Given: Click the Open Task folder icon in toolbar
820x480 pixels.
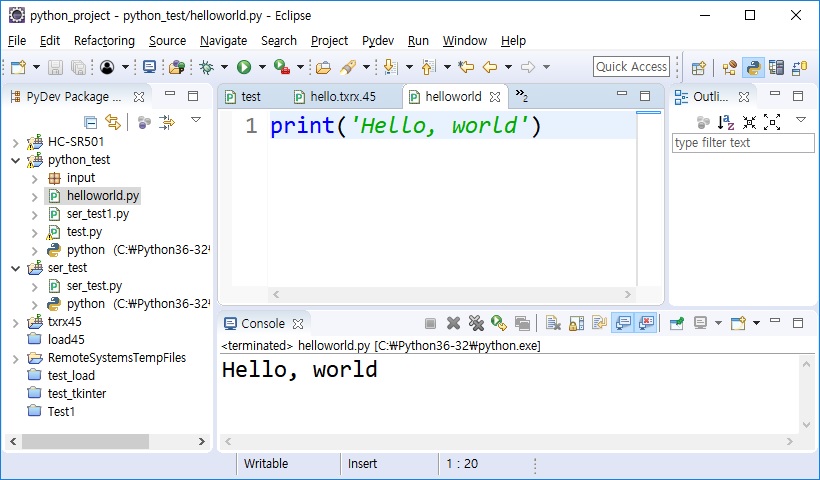Looking at the screenshot, I should 324,67.
